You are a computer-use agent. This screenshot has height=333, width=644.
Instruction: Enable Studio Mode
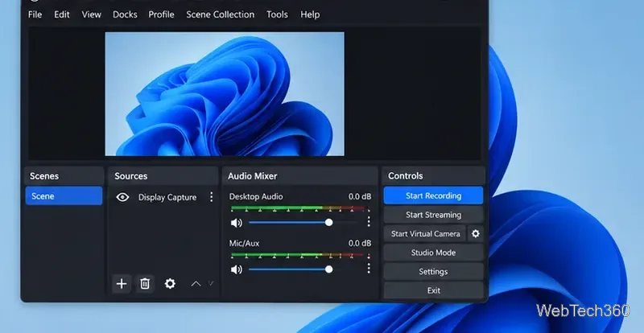coord(433,253)
